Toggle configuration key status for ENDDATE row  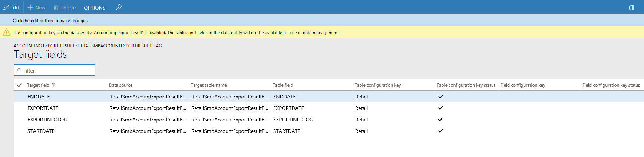440,97
